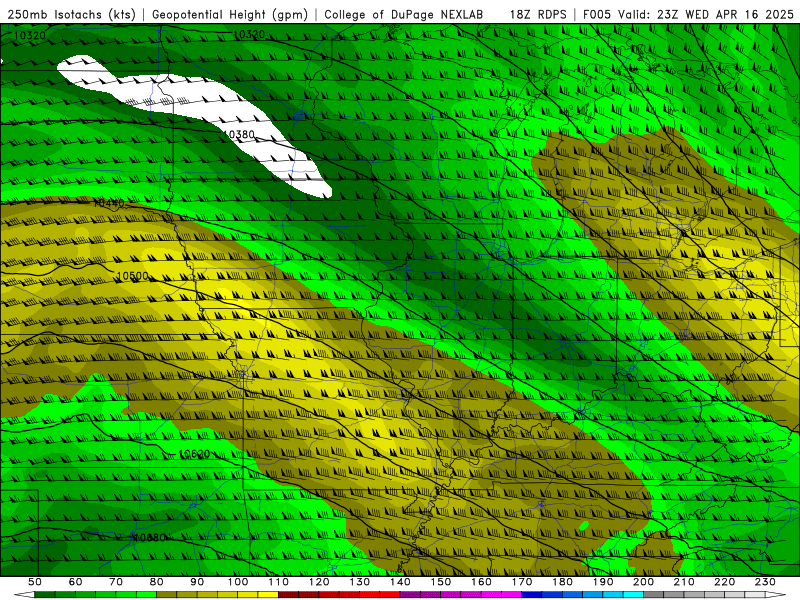
Task: Click the 110 knot legend value
Action: tap(279, 582)
